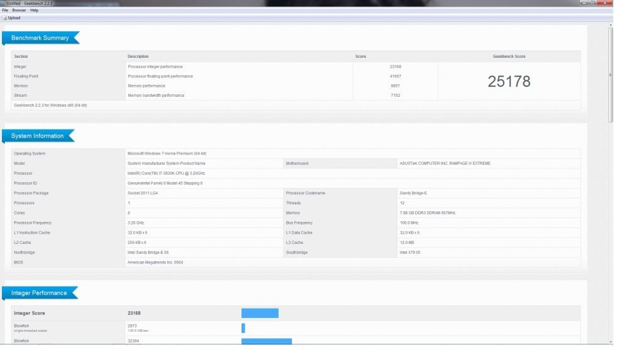Viewport: 644px width, 362px height.
Task: Click the Integer Performance section banner
Action: point(39,293)
